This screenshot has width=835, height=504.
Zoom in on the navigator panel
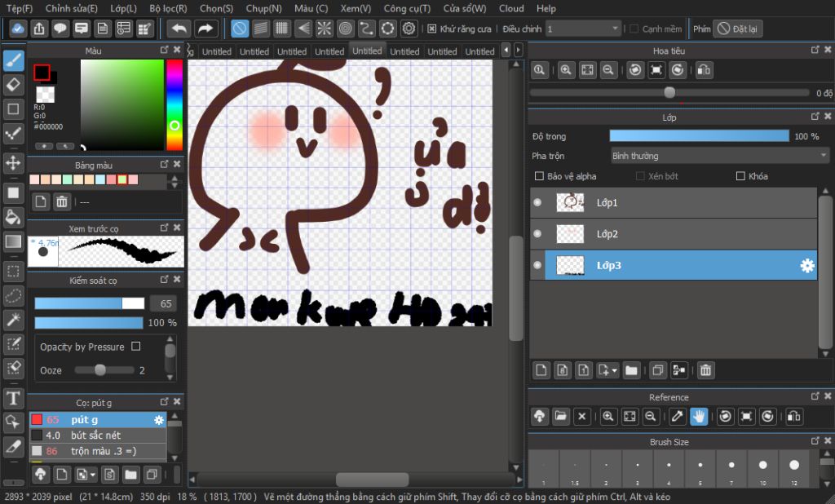tap(566, 70)
